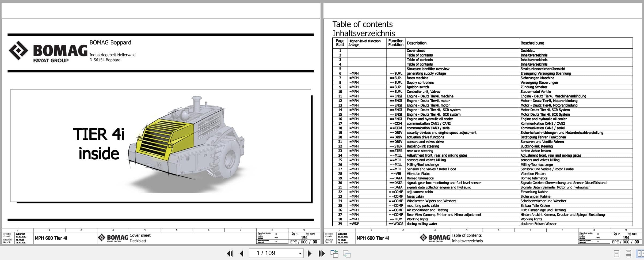Click 'communication CAN1 / CAN2' description

(429, 123)
